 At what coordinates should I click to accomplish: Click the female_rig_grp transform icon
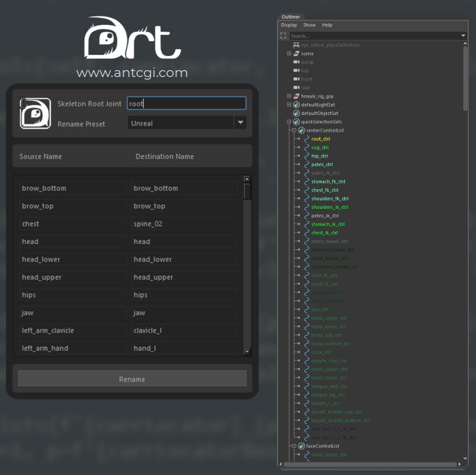tap(296, 96)
